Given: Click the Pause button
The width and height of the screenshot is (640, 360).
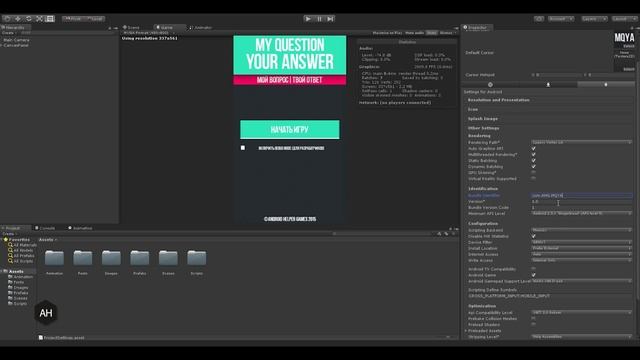Looking at the screenshot, I should [x=320, y=19].
